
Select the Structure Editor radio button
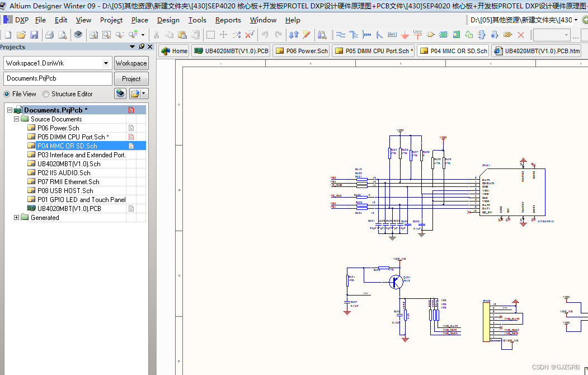[46, 94]
